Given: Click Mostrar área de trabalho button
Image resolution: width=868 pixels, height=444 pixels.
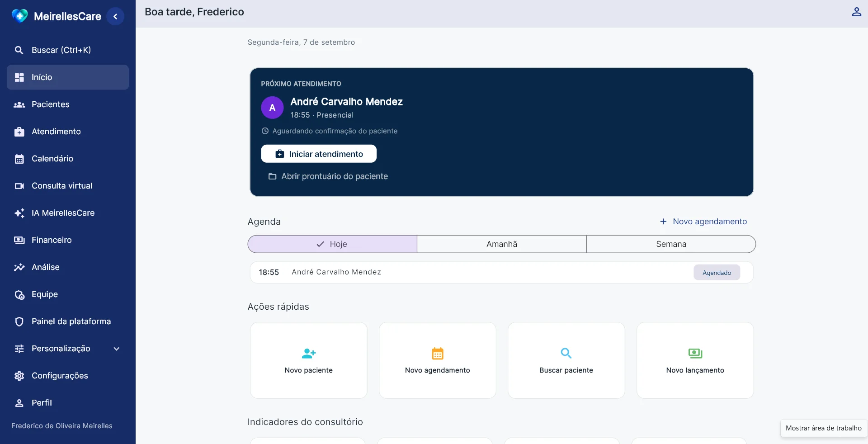Looking at the screenshot, I should click(823, 428).
